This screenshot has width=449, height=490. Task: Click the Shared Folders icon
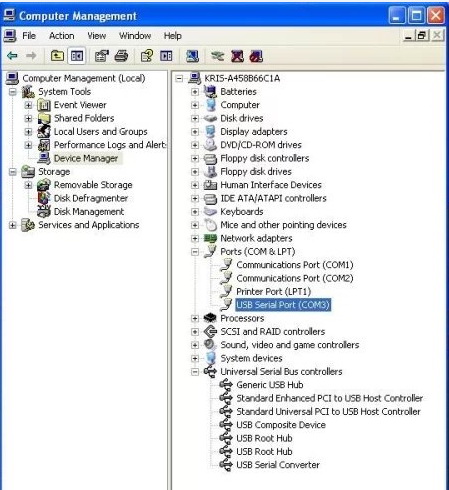(44, 118)
